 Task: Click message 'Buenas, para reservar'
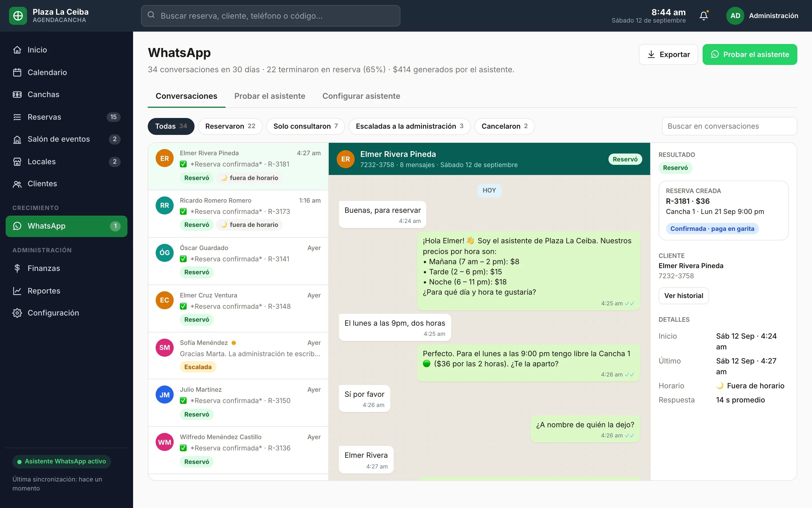click(382, 215)
